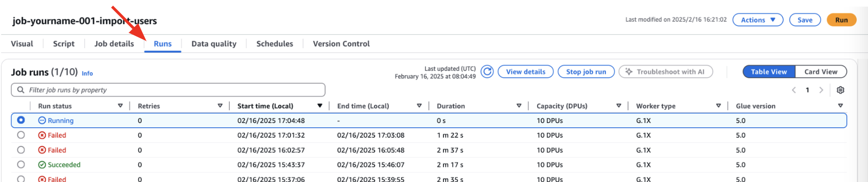The image size is (868, 182).
Task: Refresh the job runs list
Action: tap(487, 72)
